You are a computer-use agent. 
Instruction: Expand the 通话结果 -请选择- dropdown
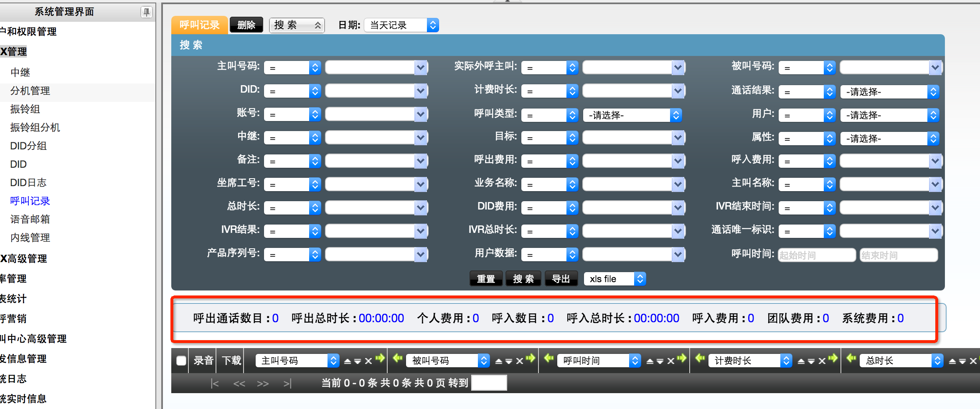click(x=889, y=92)
